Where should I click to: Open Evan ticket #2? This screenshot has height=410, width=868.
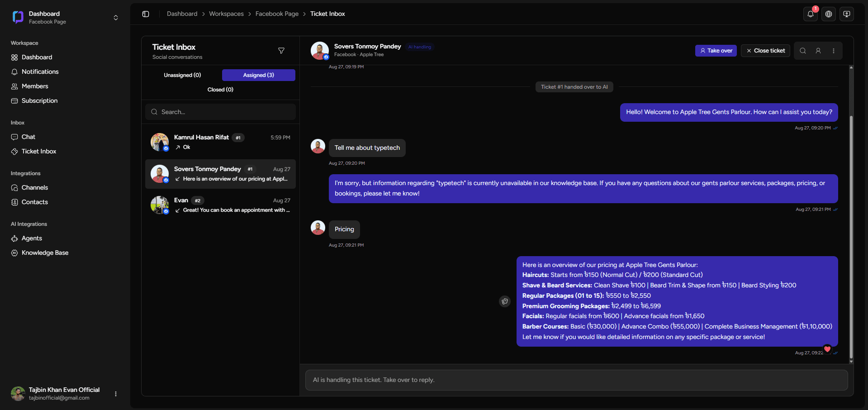220,205
